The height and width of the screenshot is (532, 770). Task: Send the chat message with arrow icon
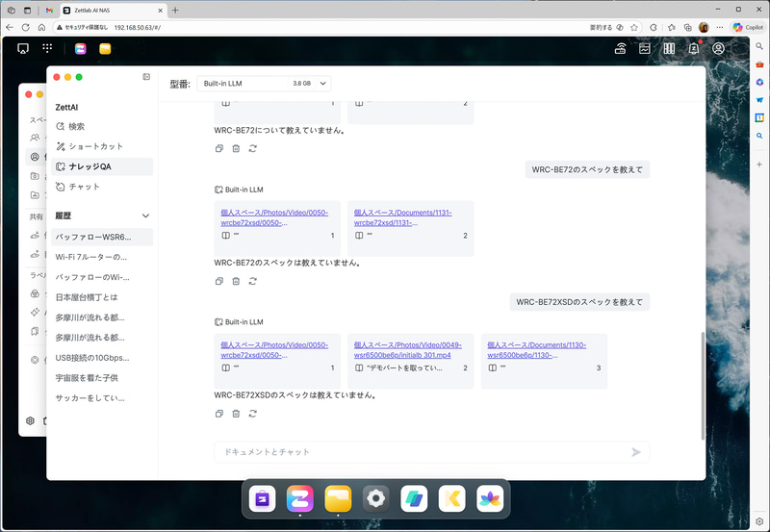tap(636, 452)
